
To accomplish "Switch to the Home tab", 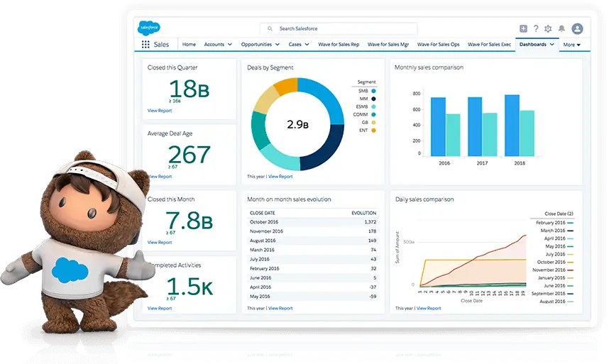I will click(189, 44).
